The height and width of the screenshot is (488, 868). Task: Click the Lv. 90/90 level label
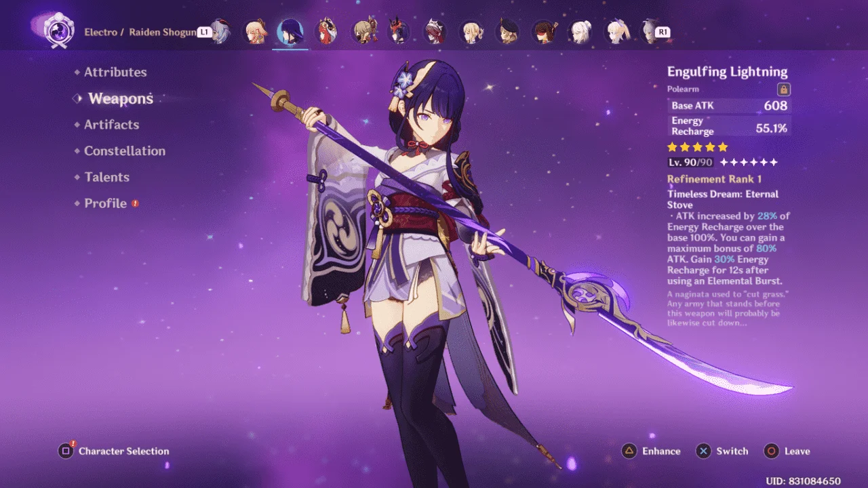point(690,163)
